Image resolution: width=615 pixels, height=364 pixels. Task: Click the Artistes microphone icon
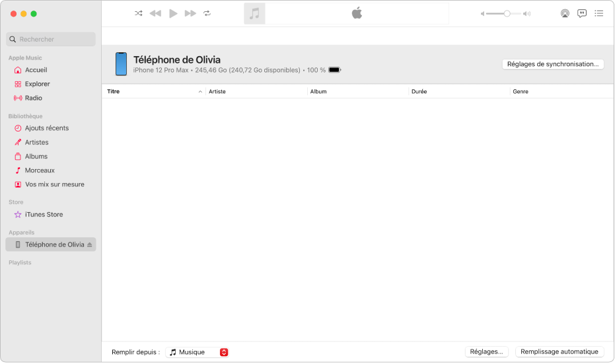(x=18, y=143)
